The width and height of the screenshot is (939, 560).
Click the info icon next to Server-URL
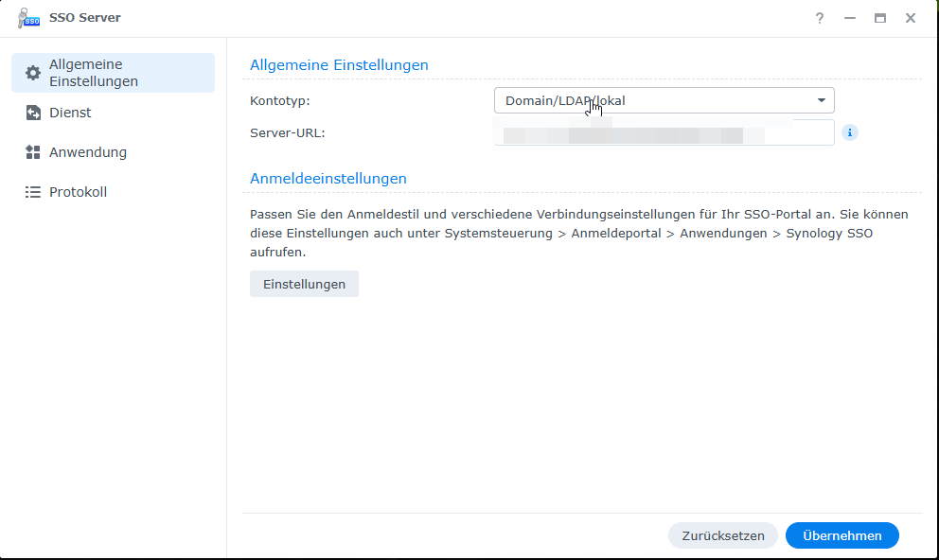click(x=850, y=132)
